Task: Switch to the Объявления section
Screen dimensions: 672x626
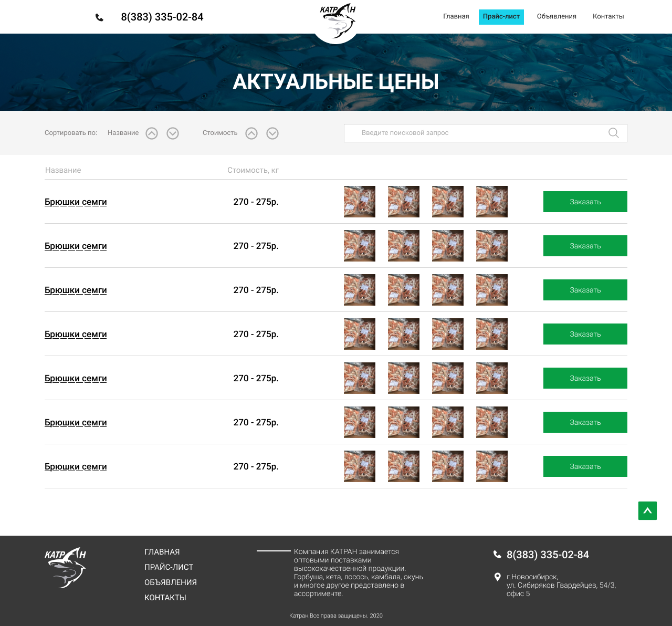Action: (556, 16)
